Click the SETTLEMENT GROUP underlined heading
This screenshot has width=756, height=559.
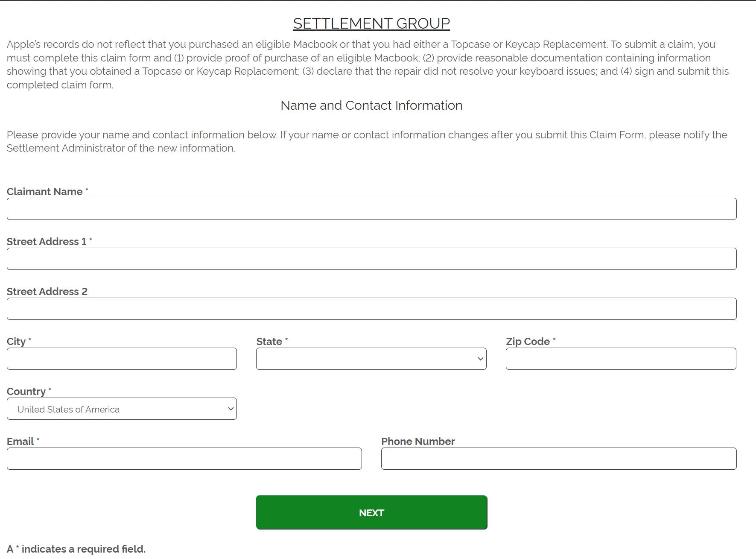(371, 23)
